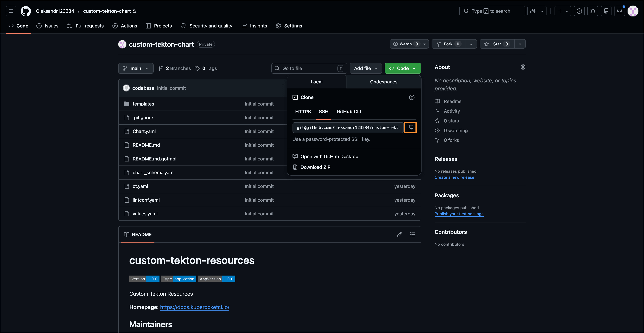Open the .gitignore file
The image size is (644, 333).
coord(143,117)
